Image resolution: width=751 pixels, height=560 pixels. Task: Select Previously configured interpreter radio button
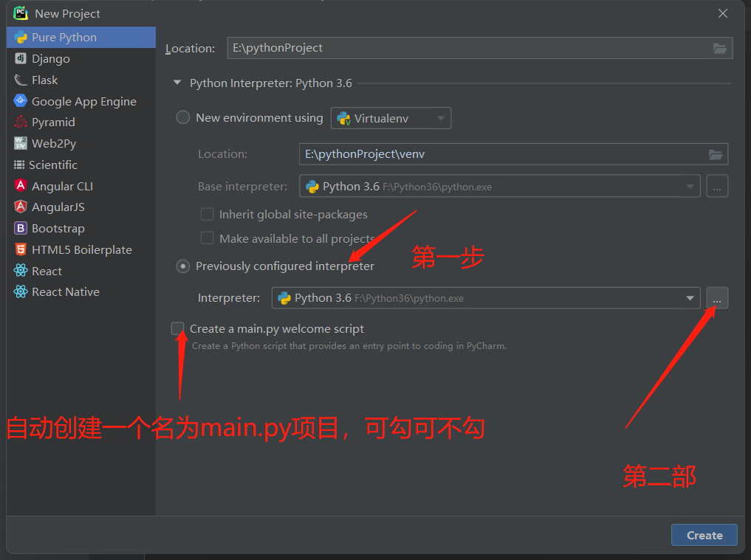coord(183,266)
